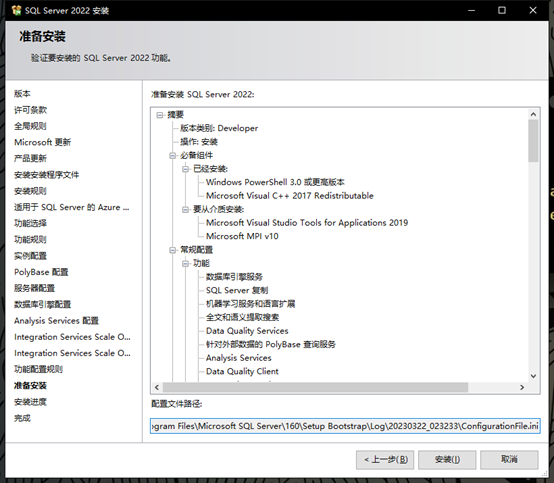Collapse the 摘要 tree node
The width and height of the screenshot is (554, 483).
pos(160,115)
